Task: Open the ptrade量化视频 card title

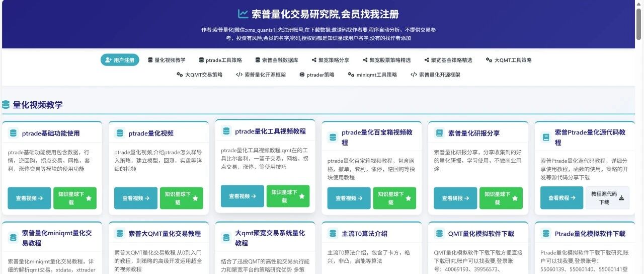Action: pyautogui.click(x=151, y=133)
